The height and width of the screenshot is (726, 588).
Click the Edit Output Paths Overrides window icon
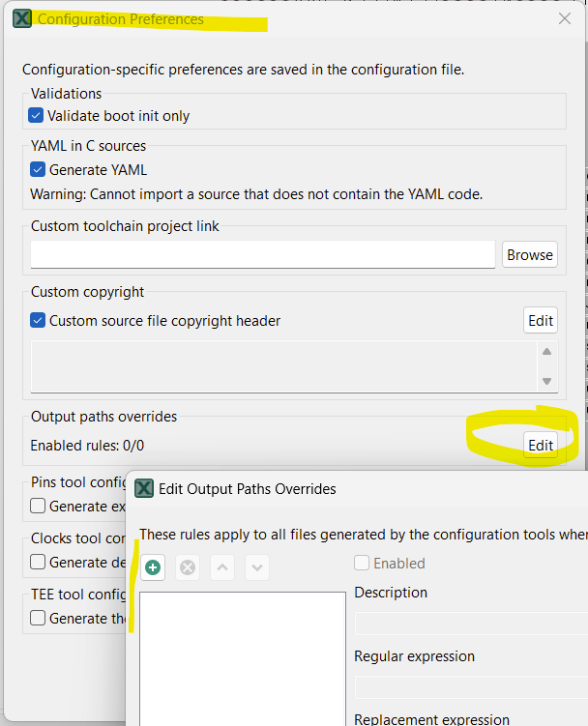pos(144,488)
